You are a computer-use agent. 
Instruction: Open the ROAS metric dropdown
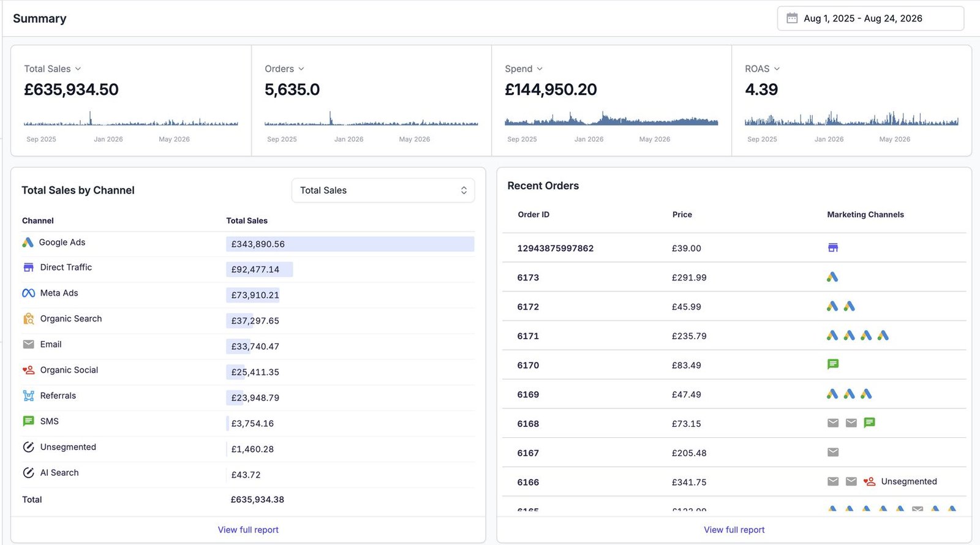point(763,69)
